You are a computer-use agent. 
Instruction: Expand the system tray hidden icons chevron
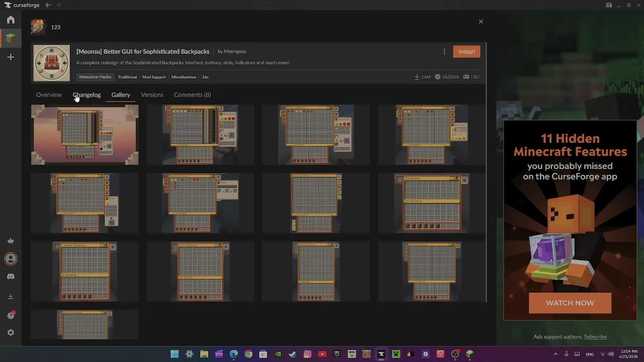555,354
